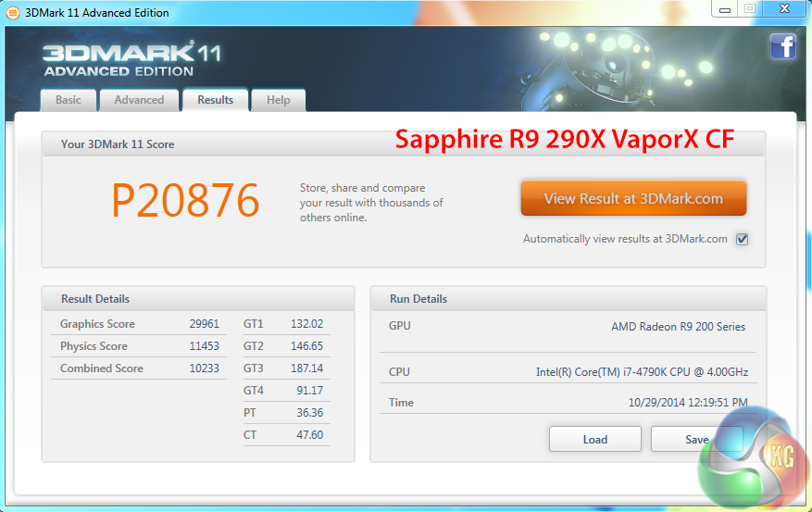Click the AMD Radeon R9 200 Series GPU text
This screenshot has height=512, width=812.
click(x=678, y=327)
